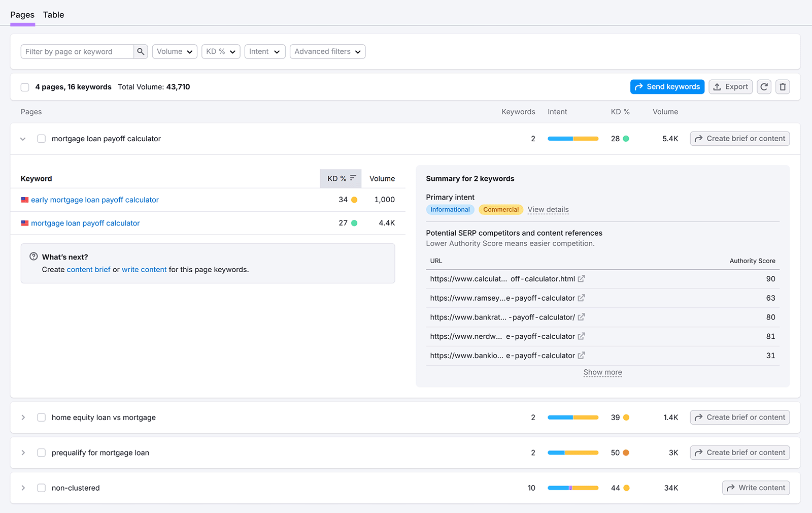Click the trash icon to delete selection
This screenshot has height=513, width=812.
[x=783, y=86]
